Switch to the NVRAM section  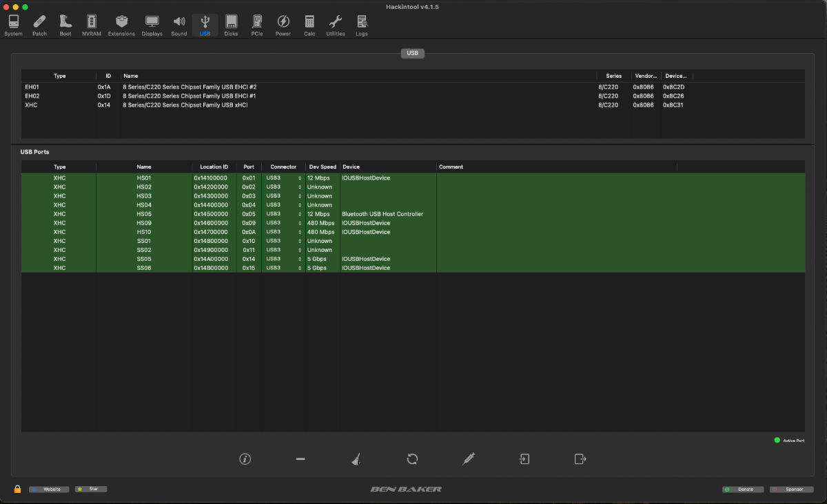92,25
